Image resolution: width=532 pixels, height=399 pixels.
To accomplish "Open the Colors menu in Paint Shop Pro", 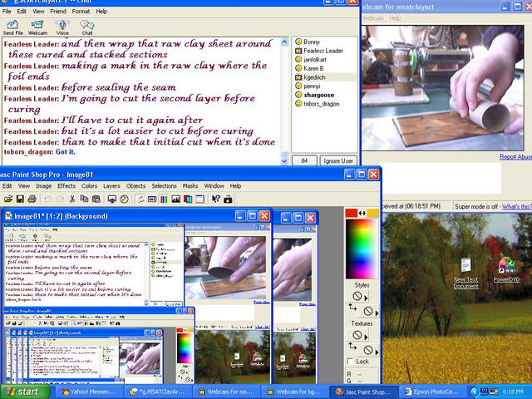I will coord(89,186).
